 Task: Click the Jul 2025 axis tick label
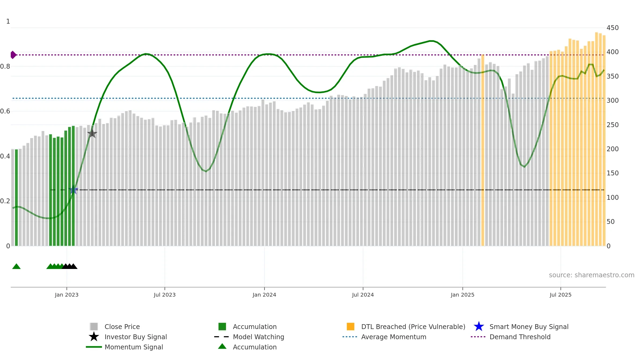(x=561, y=295)
